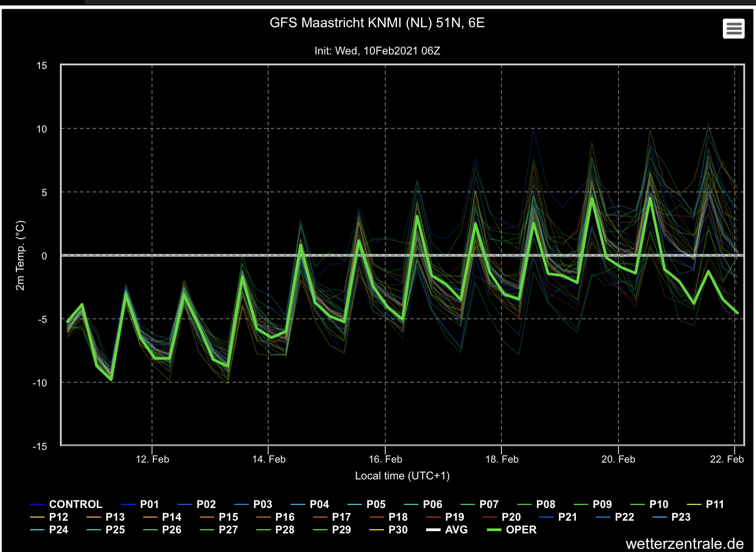Screen dimensions: 756x552
Task: Toggle the AVG series legend entry
Action: click(x=447, y=530)
